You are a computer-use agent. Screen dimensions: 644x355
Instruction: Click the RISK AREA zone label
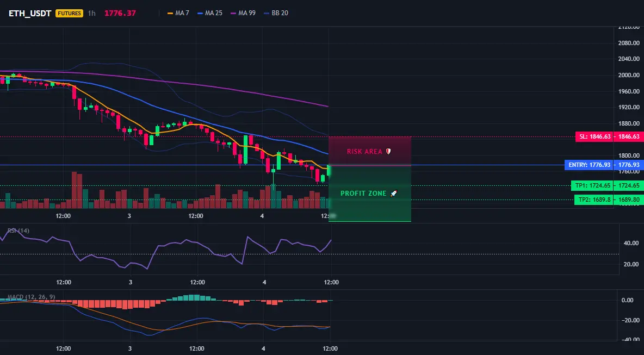(364, 152)
